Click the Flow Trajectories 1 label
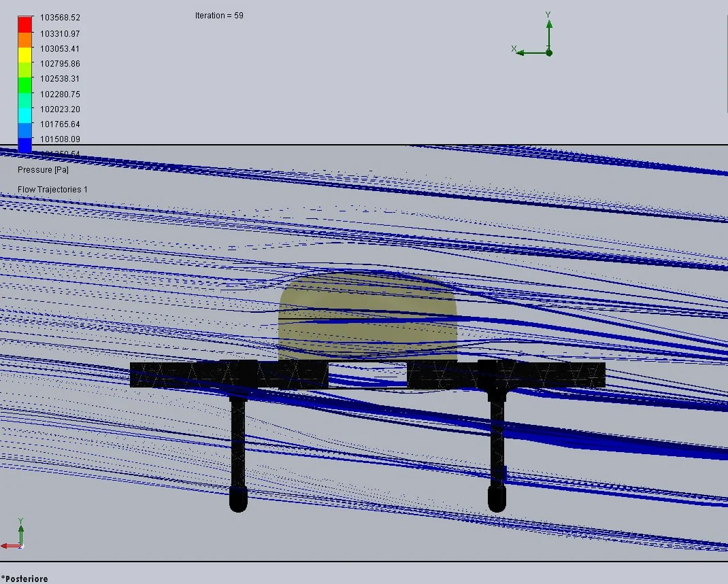The image size is (728, 584). point(52,189)
